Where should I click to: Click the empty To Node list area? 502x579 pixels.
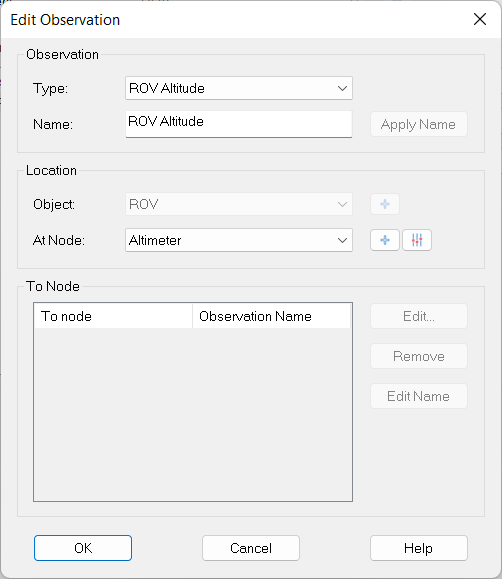point(193,414)
